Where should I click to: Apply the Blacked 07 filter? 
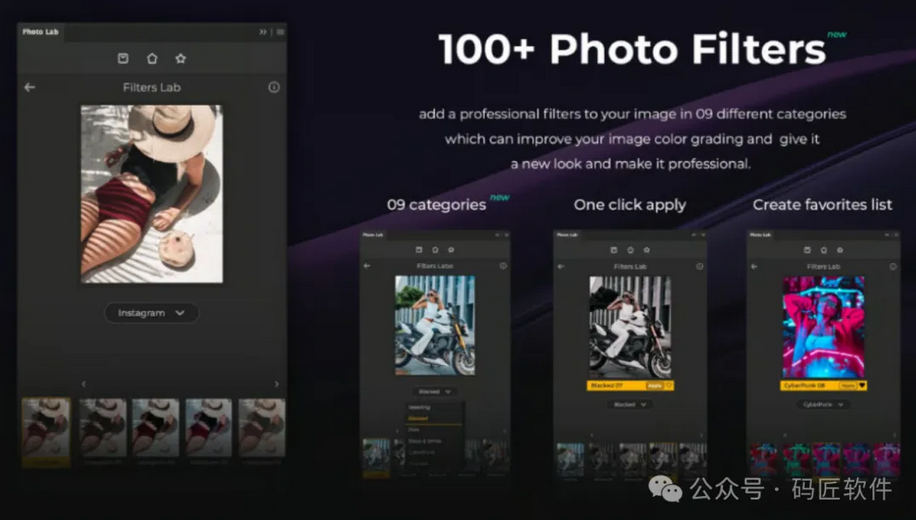655,386
